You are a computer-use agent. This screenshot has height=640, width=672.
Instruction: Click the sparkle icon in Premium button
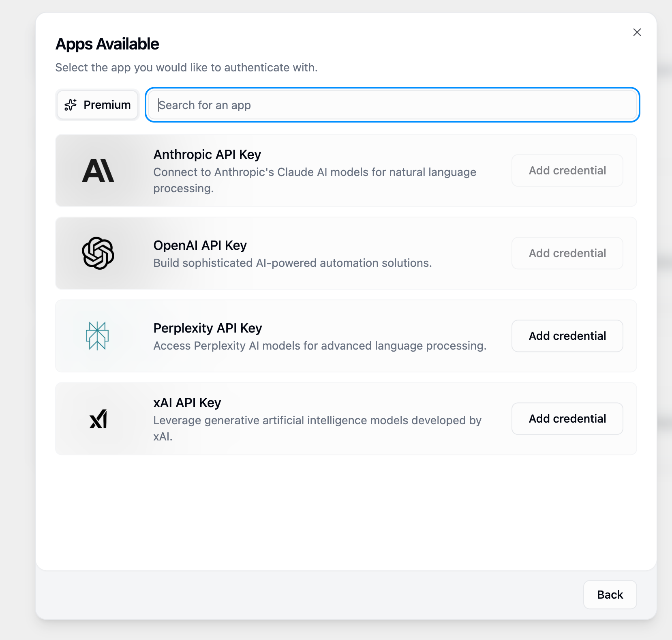click(x=71, y=105)
